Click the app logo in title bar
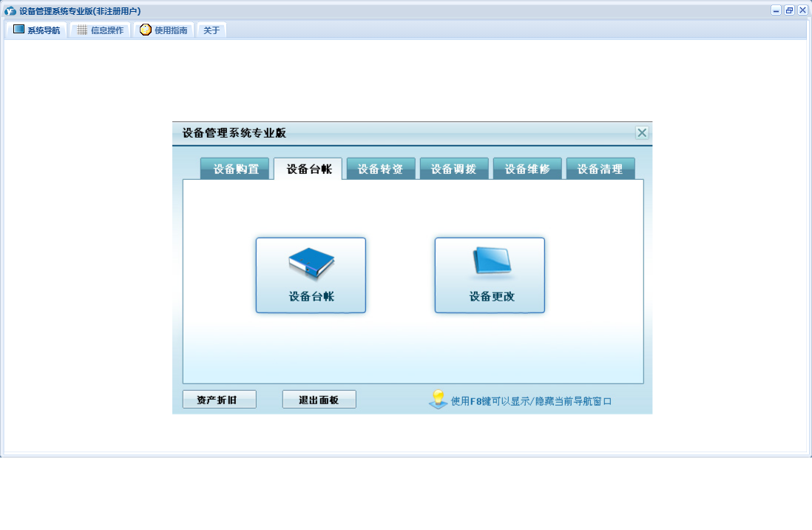This screenshot has height=530, width=812. coord(10,11)
